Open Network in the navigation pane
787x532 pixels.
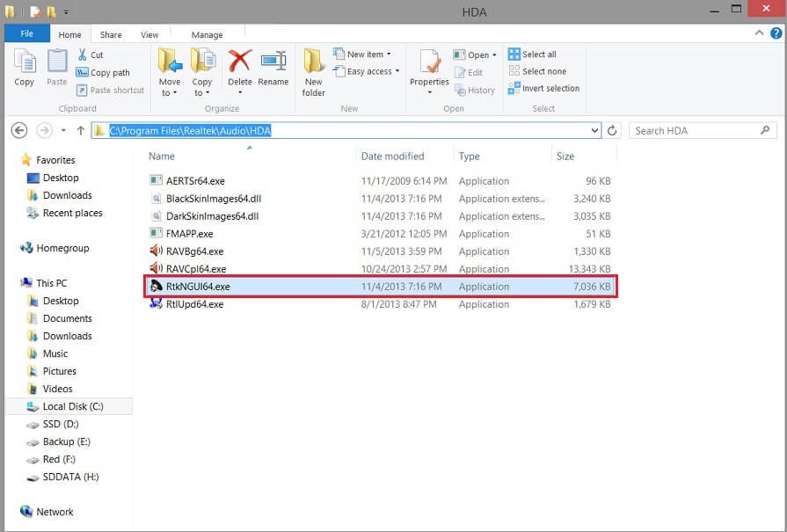[47, 512]
